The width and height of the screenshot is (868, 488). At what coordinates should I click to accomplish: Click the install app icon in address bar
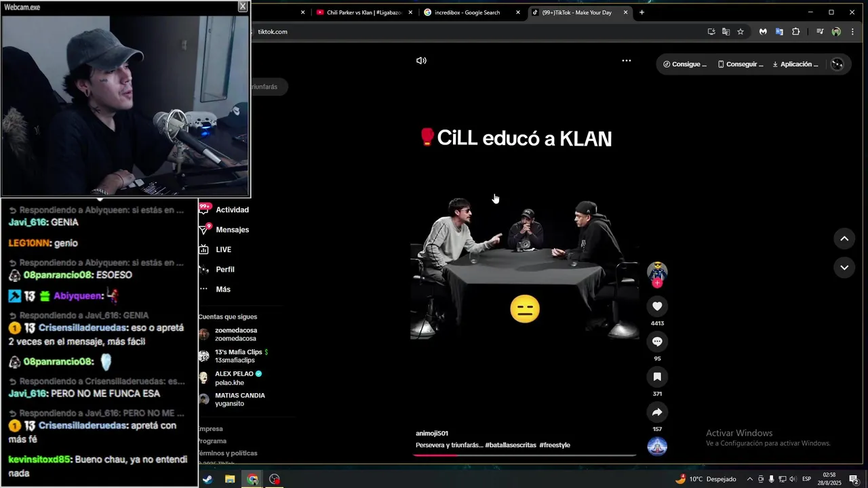[711, 32]
